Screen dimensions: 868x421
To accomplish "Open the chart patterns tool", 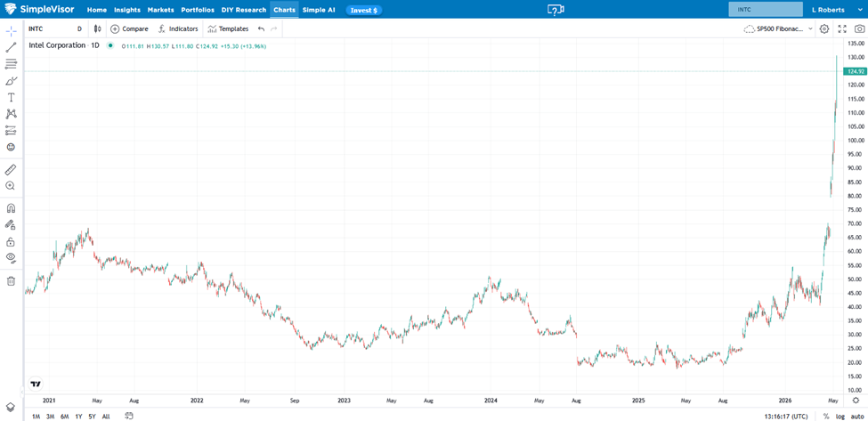I will coord(11,114).
